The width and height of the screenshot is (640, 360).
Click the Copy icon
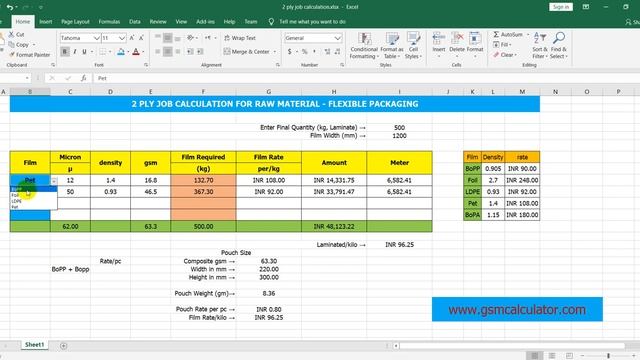pos(11,44)
